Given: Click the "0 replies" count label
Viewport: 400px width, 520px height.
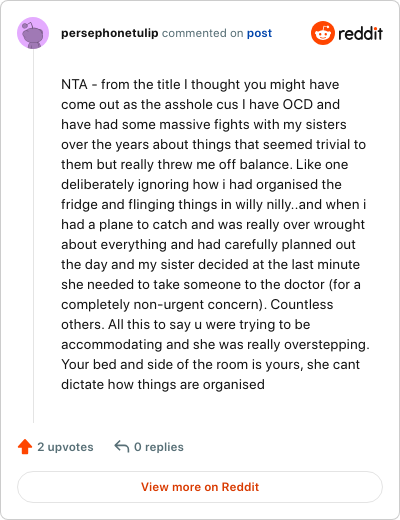Looking at the screenshot, I should 159,447.
